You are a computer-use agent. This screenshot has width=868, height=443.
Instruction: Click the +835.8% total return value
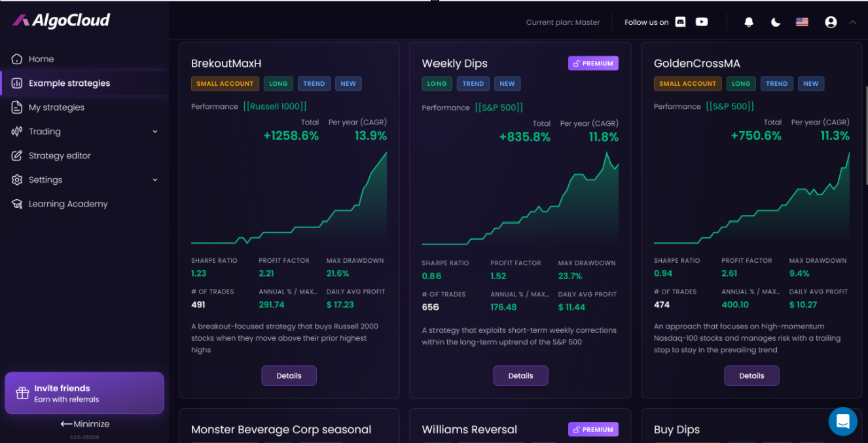pyautogui.click(x=525, y=137)
